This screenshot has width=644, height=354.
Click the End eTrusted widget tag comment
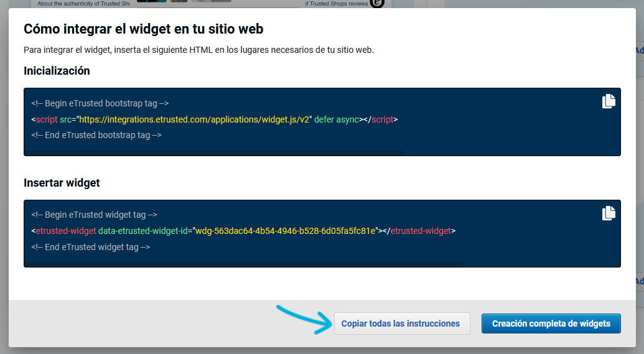pos(91,247)
